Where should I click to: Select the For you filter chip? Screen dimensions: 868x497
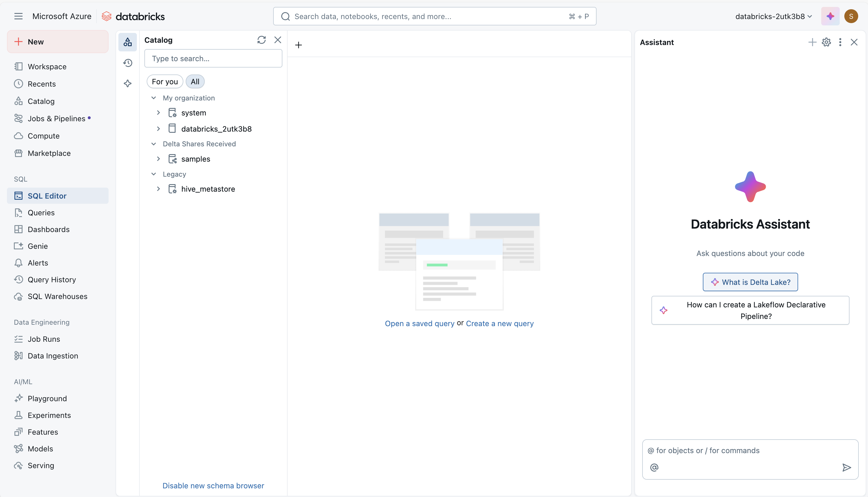(165, 81)
